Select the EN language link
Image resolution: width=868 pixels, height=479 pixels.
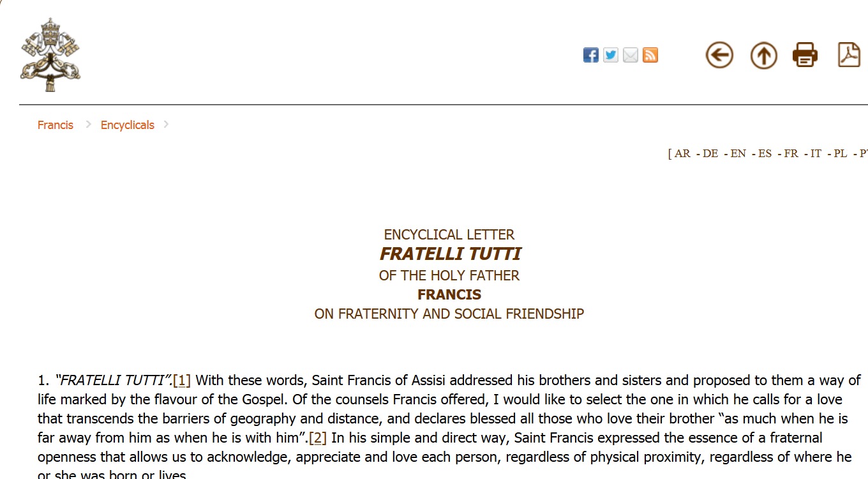738,153
